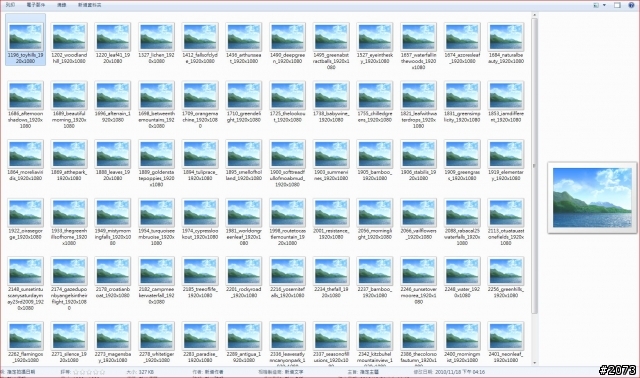Select the 1220_leaf41_1920x1080 file
Viewport: 640px width, 378px height.
click(113, 43)
